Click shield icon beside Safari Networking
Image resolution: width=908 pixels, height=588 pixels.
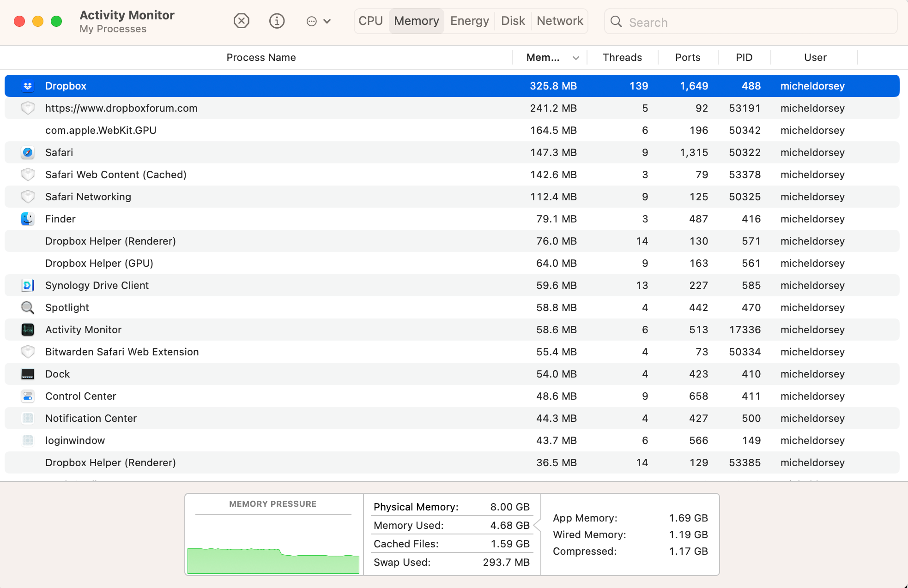point(28,197)
